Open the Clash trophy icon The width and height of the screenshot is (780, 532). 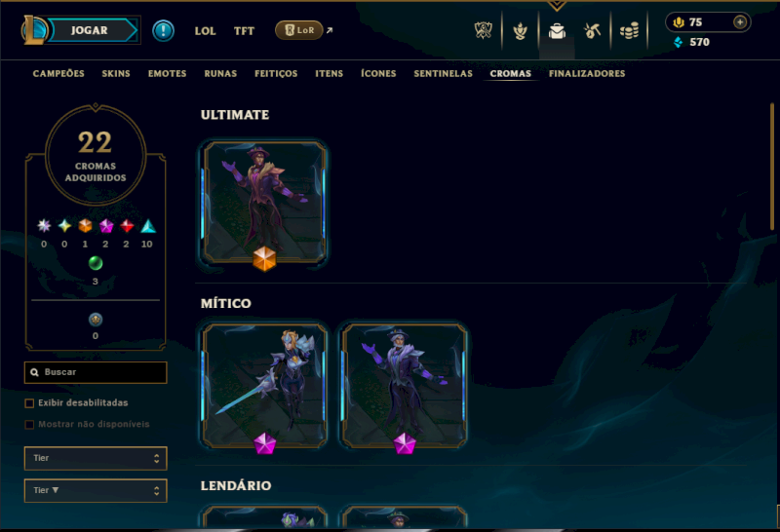(483, 31)
